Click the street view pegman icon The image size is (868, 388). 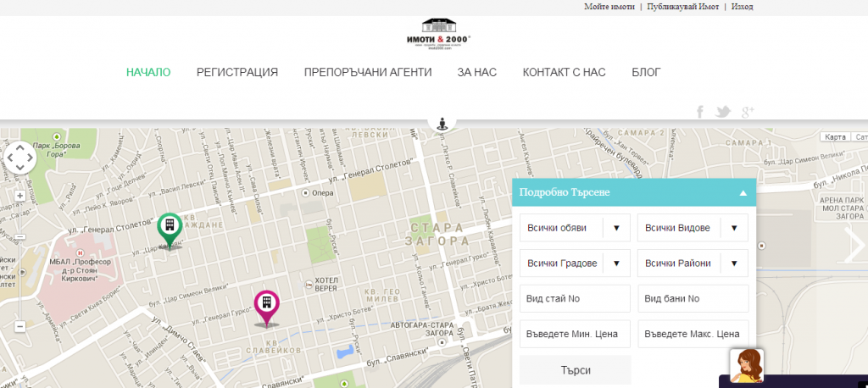pos(442,124)
